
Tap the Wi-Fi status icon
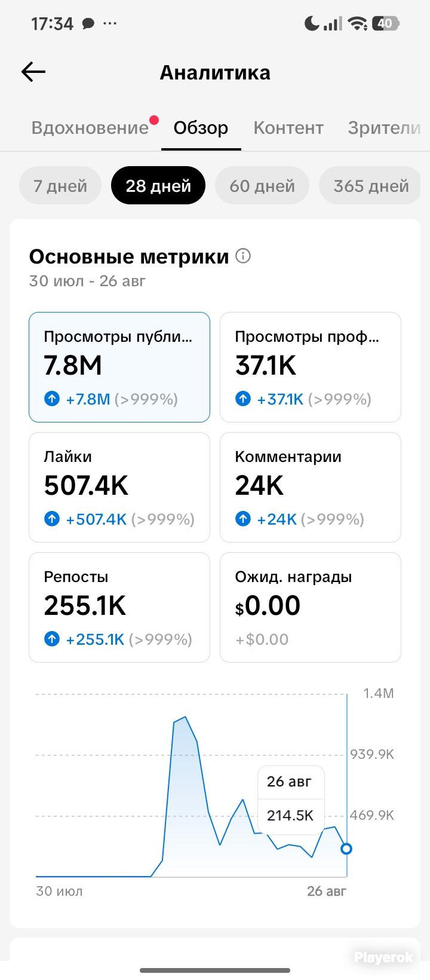tap(358, 23)
